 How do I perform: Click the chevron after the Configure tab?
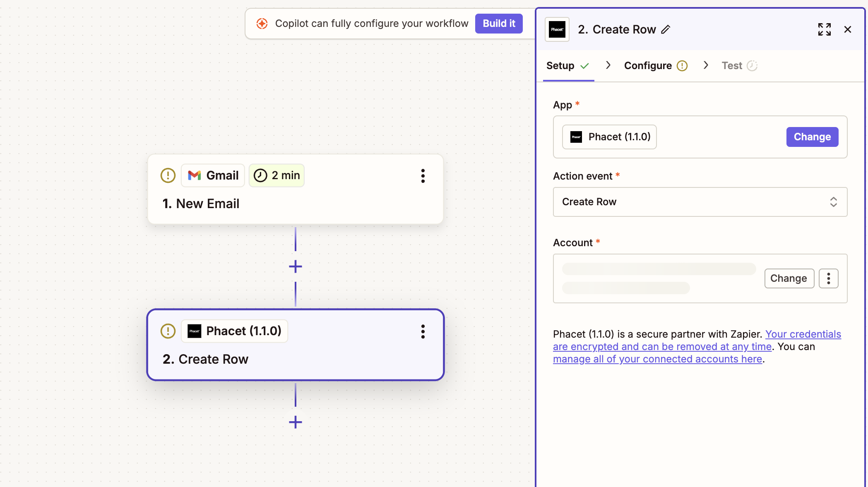click(706, 65)
